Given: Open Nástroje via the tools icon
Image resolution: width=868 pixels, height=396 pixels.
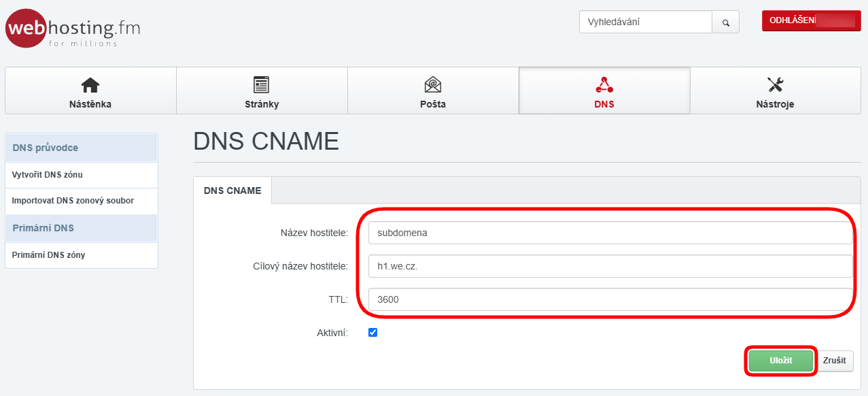Looking at the screenshot, I should 775,84.
